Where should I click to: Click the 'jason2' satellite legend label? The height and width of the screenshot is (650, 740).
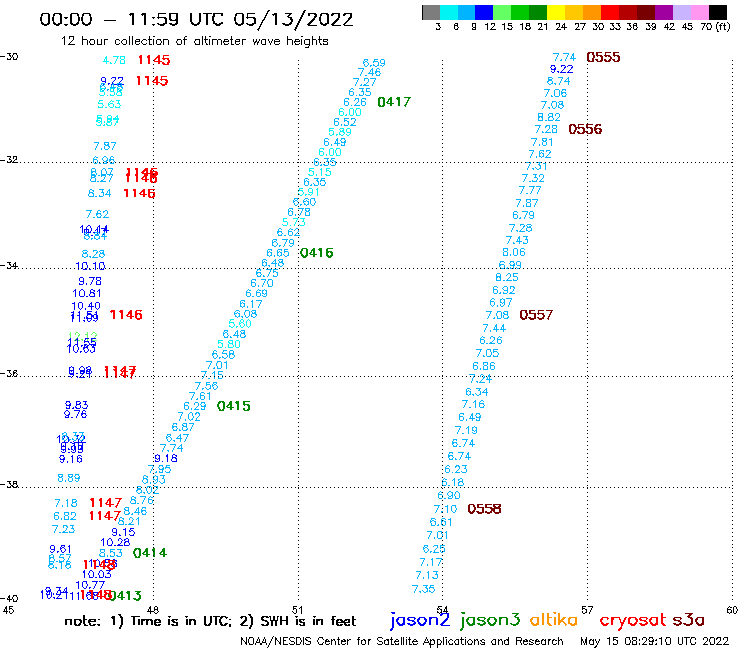[420, 620]
